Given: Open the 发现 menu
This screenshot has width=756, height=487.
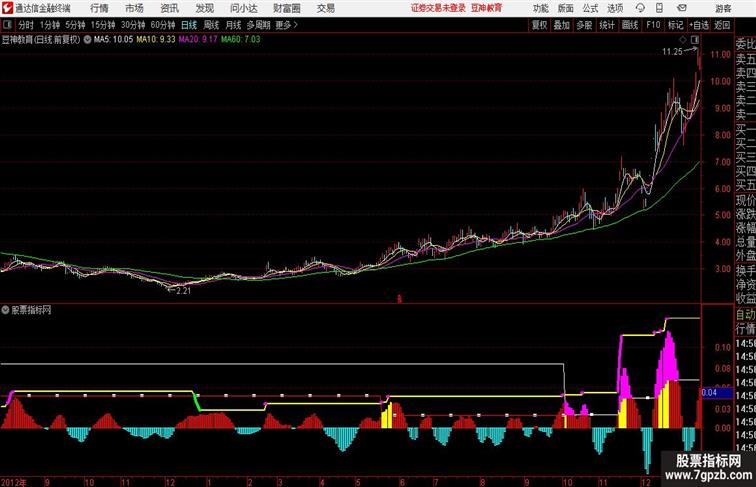Looking at the screenshot, I should click(204, 8).
